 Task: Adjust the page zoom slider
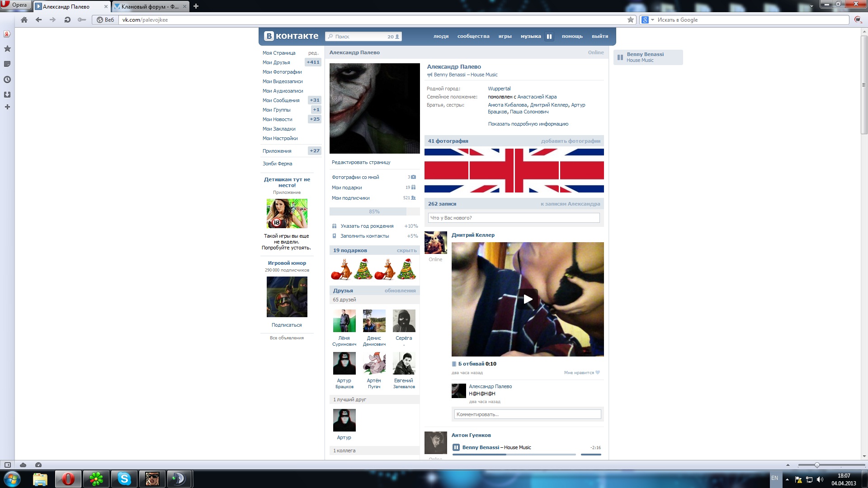click(817, 465)
